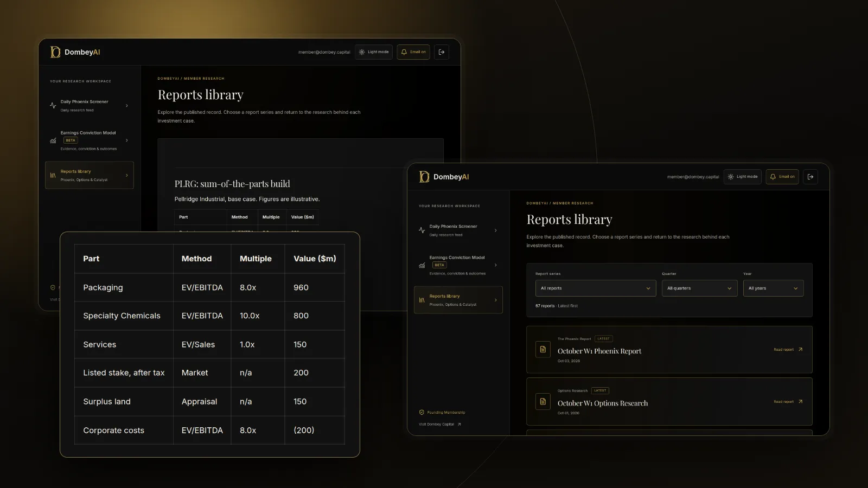This screenshot has height=488, width=868.
Task: Click the Specialty Chemicals cell in the table
Action: point(124,316)
